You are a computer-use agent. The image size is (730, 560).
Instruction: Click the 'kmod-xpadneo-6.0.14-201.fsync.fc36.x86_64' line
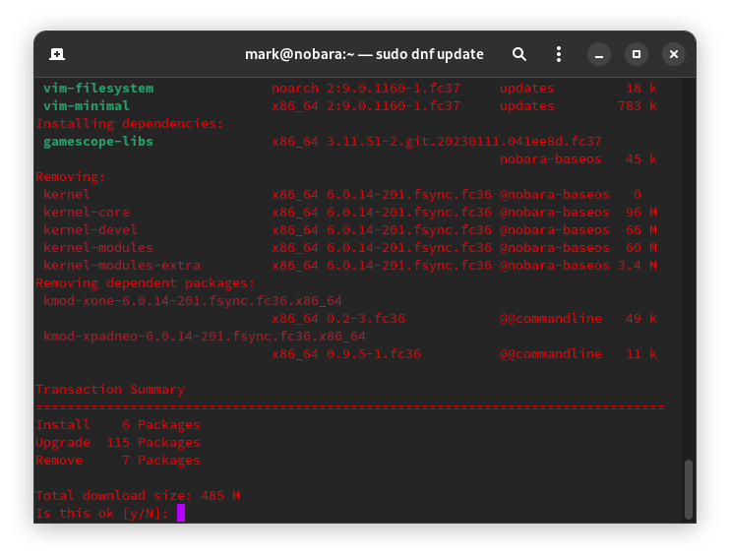pyautogui.click(x=205, y=336)
